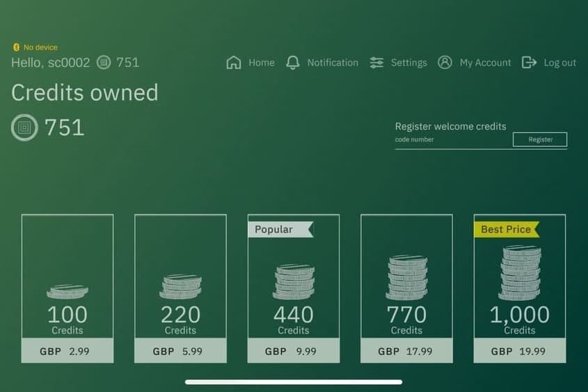
Task: Click the Register button
Action: 540,139
